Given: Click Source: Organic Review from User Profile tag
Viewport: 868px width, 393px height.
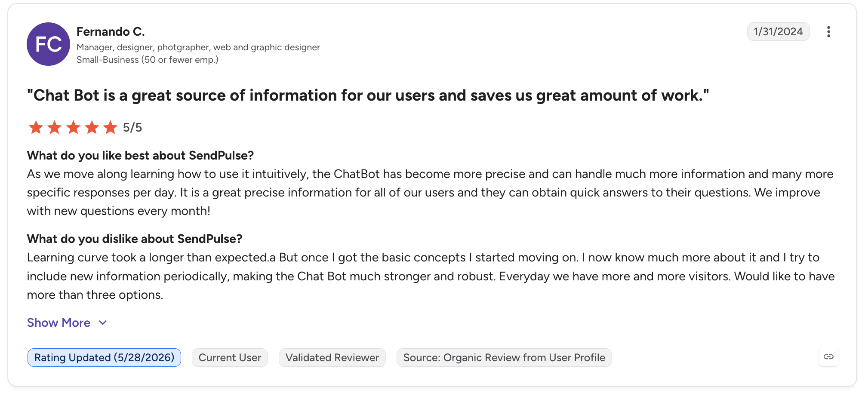Looking at the screenshot, I should tap(504, 358).
